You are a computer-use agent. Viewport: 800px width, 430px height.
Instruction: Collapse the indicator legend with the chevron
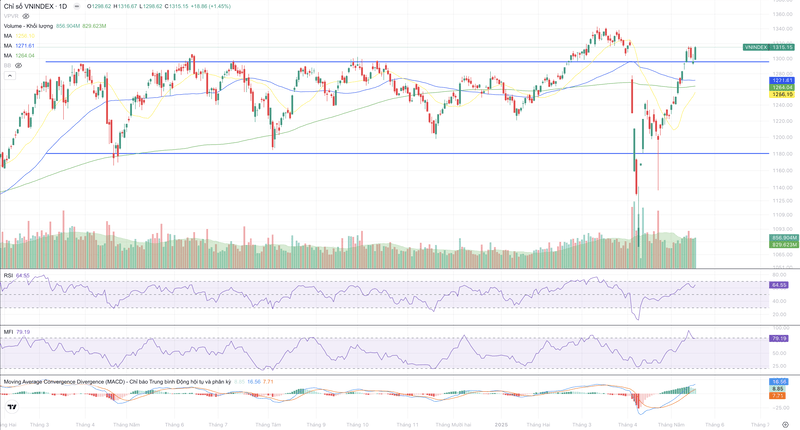[x=10, y=75]
